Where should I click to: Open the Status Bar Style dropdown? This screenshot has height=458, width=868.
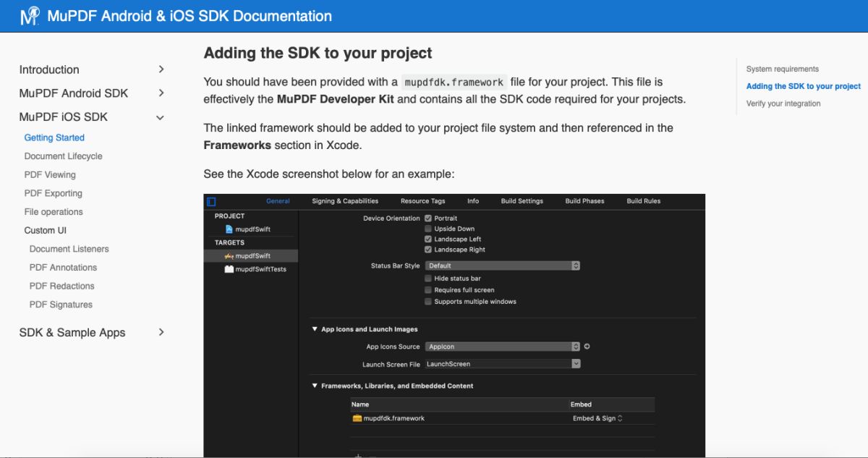[503, 266]
